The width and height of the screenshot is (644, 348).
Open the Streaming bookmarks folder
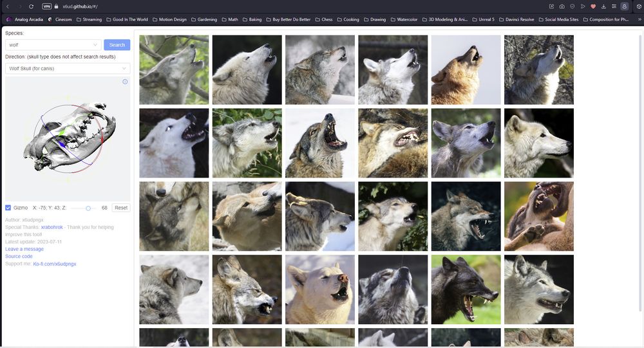[89, 19]
